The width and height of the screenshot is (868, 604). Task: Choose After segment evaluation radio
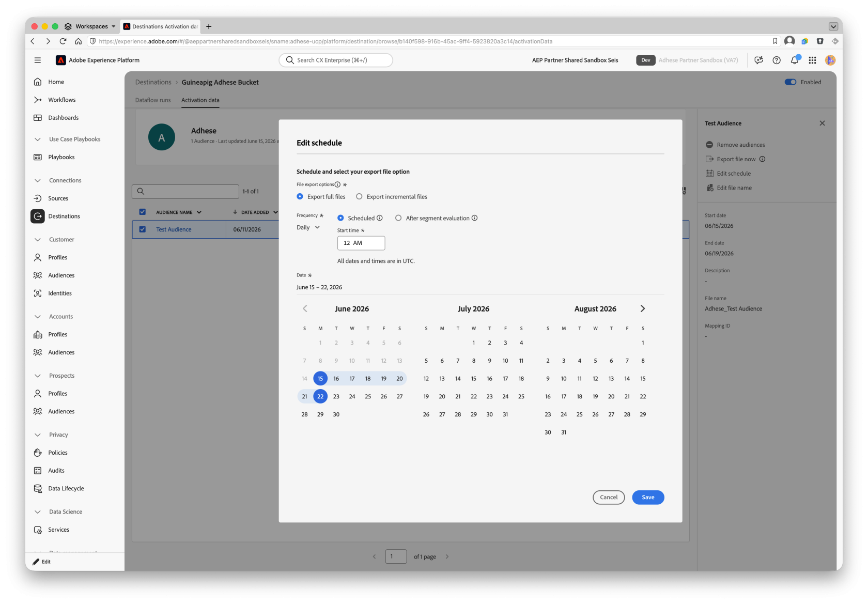click(398, 218)
